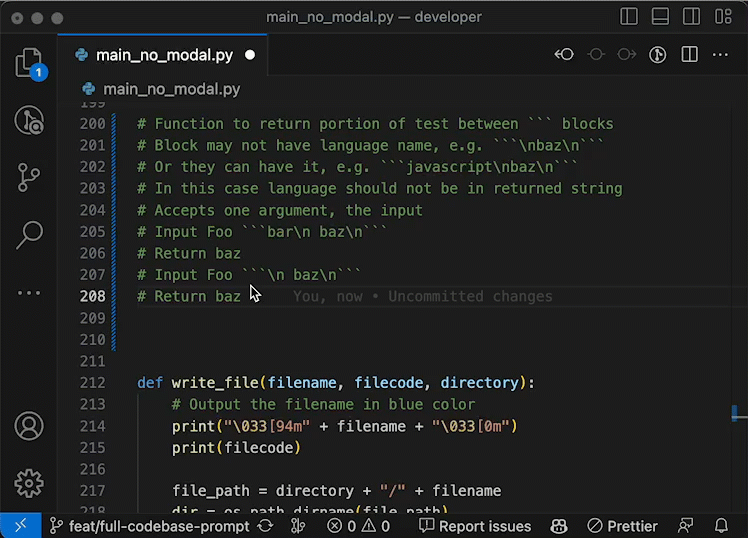
Task: Open the file history circular icon
Action: (x=658, y=54)
